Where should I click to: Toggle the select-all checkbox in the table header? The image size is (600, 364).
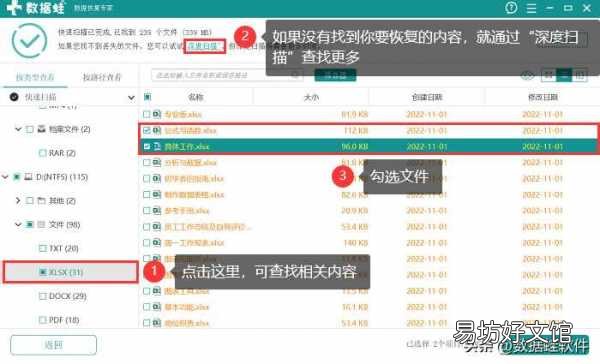(x=147, y=97)
